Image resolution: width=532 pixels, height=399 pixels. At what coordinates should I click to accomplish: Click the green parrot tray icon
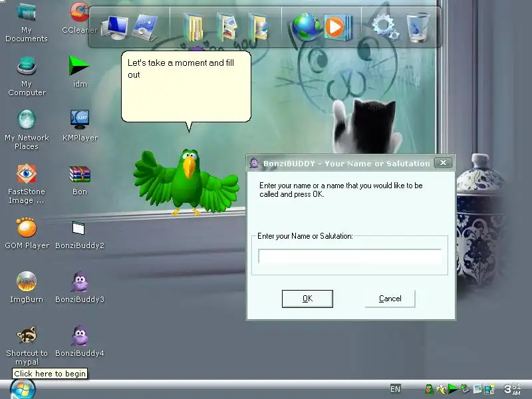click(x=429, y=389)
